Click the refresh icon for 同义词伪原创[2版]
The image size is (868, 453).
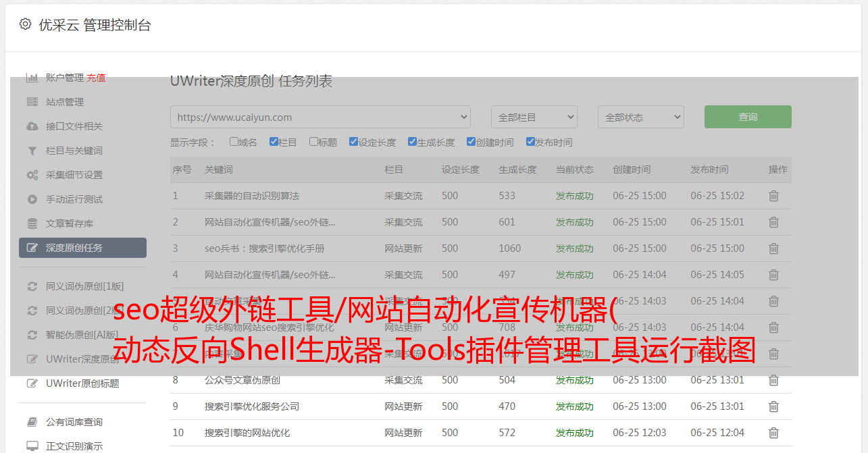(32, 311)
